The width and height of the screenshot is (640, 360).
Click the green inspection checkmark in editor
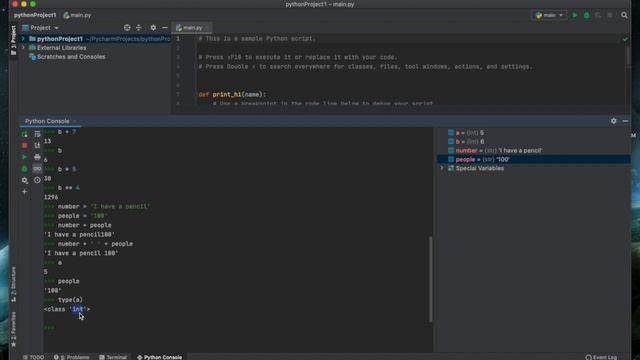625,39
